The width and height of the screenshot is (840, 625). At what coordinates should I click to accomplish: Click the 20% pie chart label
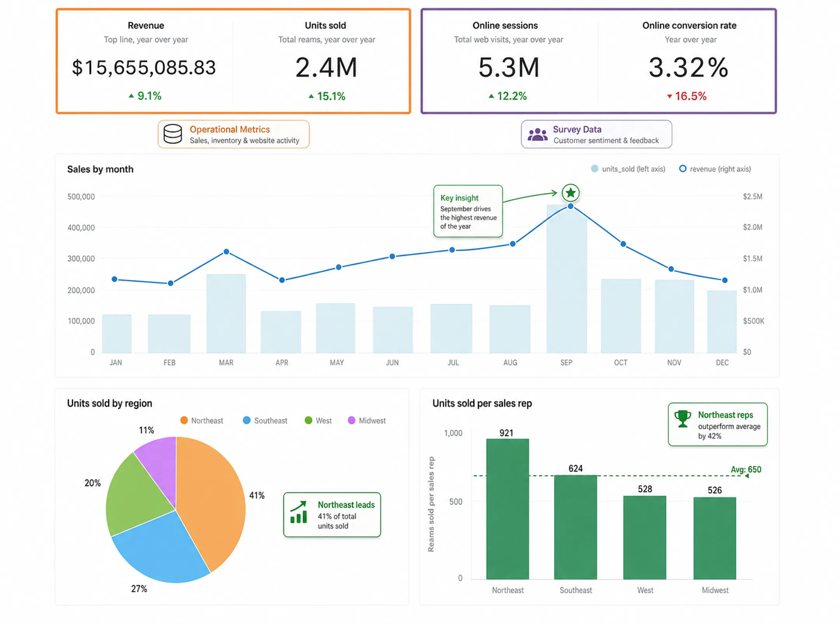[x=93, y=483]
